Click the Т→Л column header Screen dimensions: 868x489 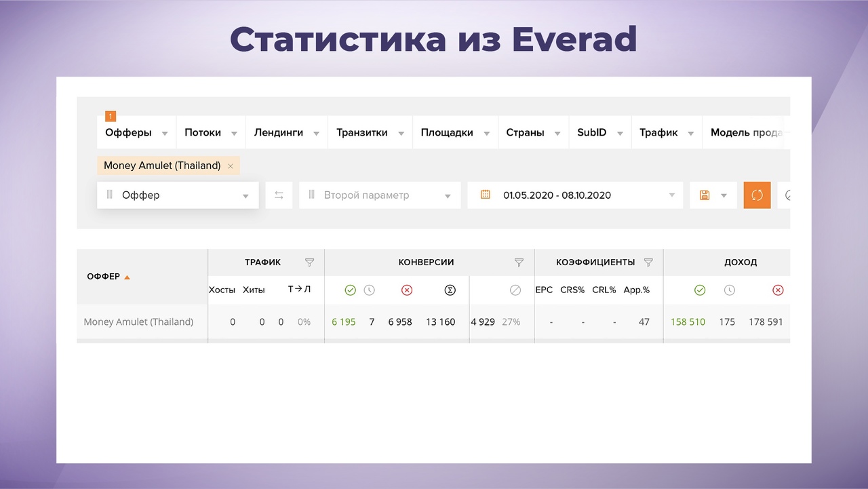tap(299, 290)
